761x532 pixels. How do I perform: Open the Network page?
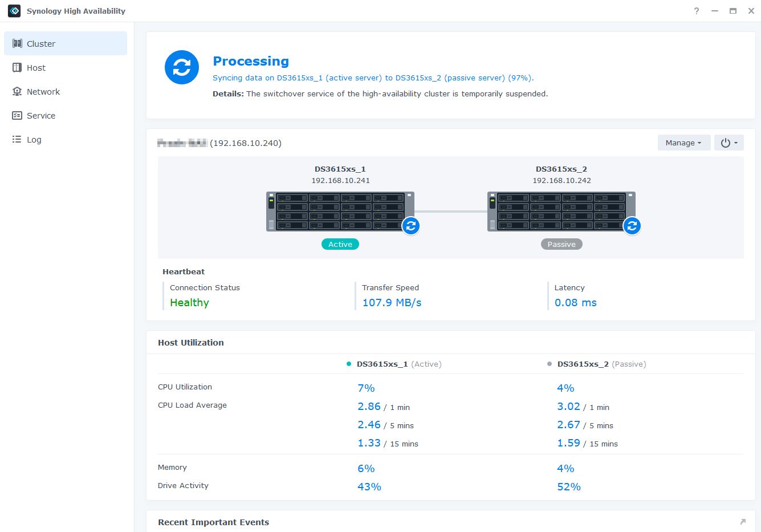click(66, 91)
